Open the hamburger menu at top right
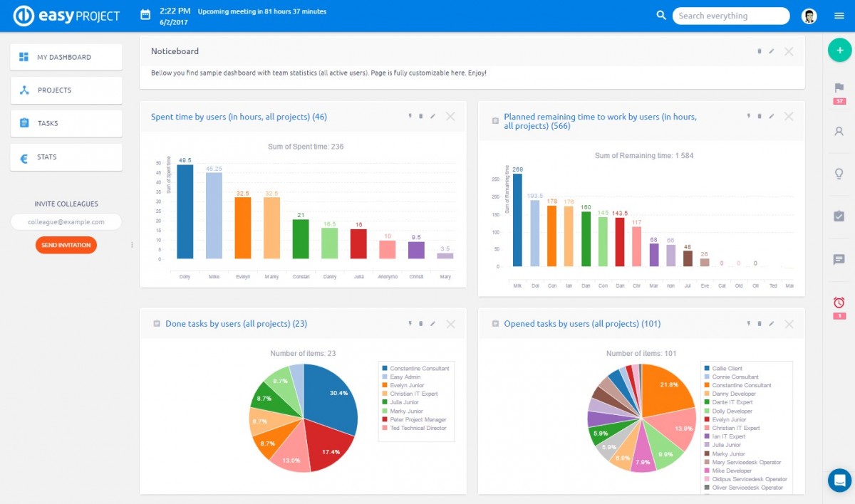The height and width of the screenshot is (504, 855). pyautogui.click(x=839, y=15)
